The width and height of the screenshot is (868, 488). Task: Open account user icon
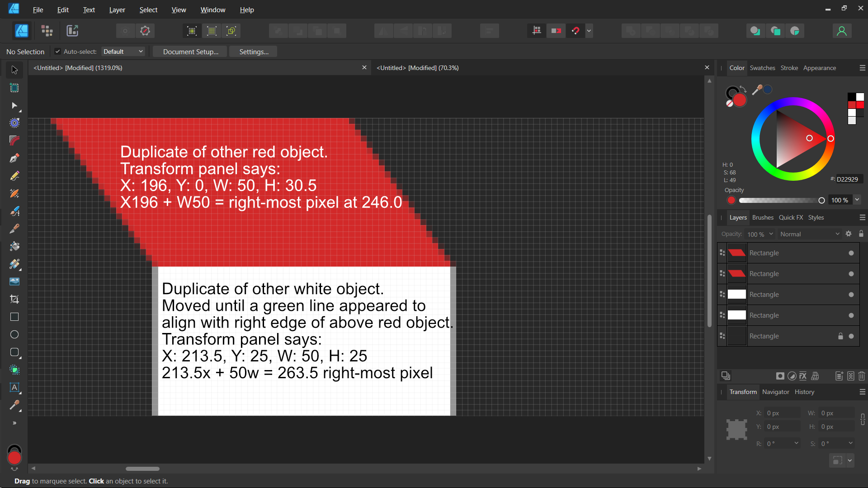[842, 31]
